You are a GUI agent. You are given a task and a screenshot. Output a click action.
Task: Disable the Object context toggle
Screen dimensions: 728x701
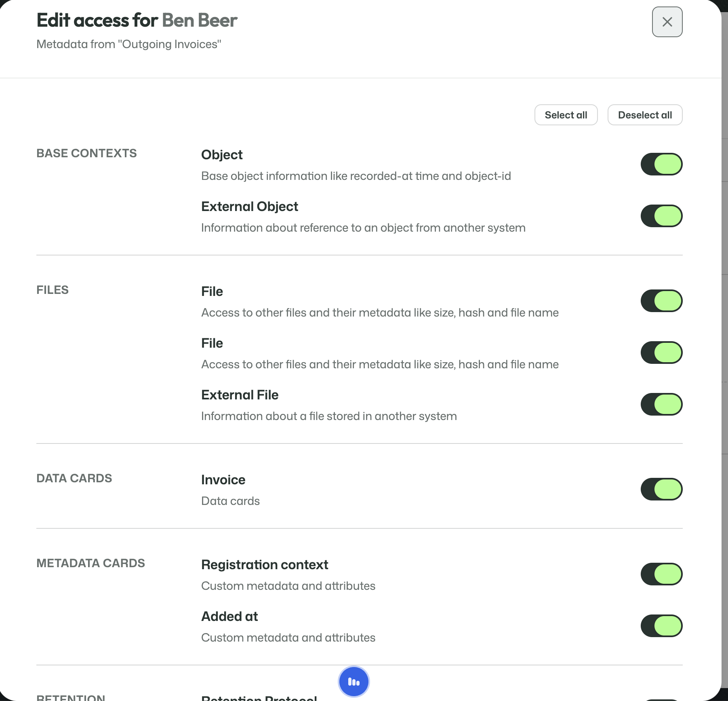[661, 164]
